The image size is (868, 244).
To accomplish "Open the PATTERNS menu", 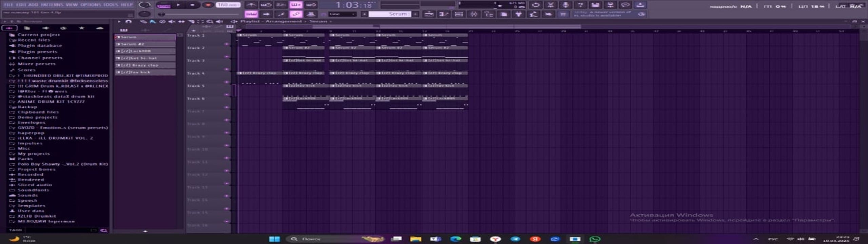I will 52,5.
